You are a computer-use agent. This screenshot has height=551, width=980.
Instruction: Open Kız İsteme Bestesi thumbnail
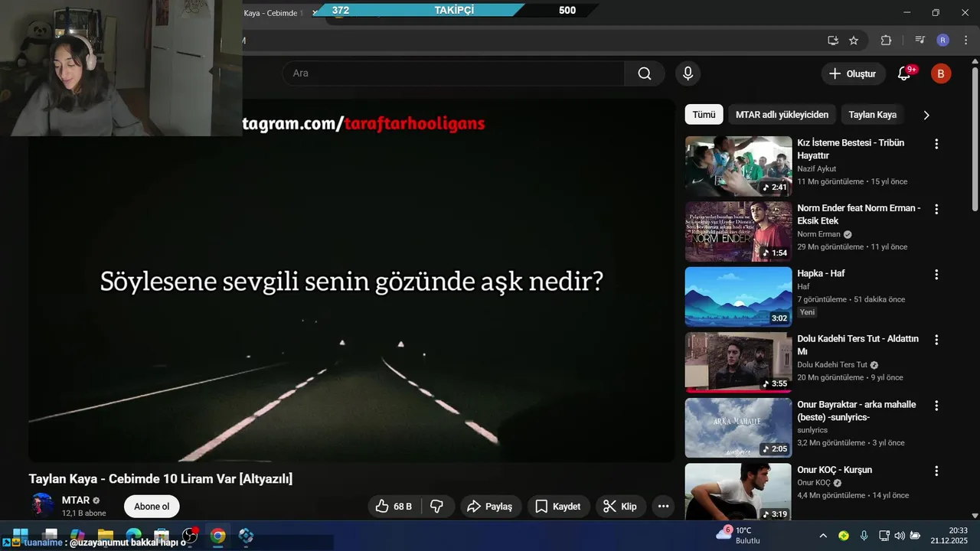738,166
